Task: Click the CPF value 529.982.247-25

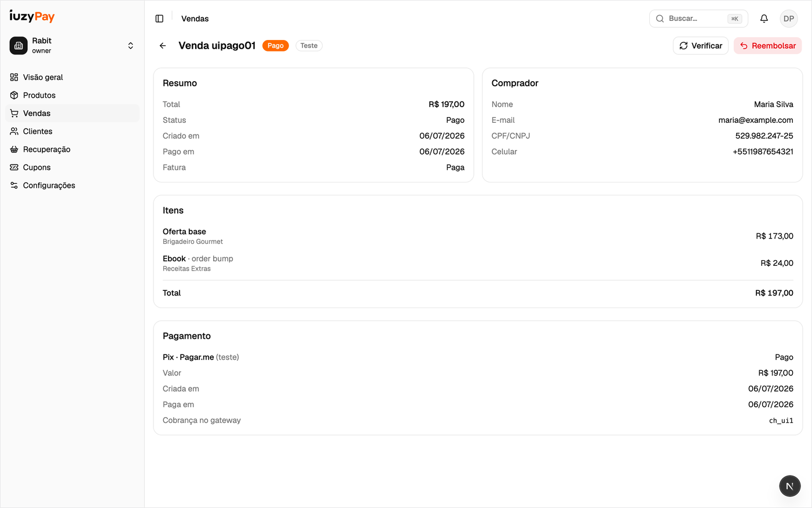Action: click(x=765, y=136)
